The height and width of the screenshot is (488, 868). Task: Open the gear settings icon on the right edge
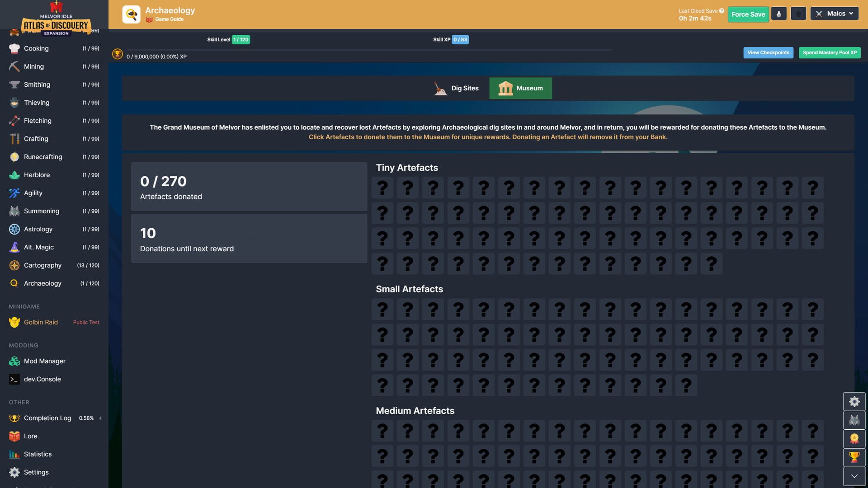click(854, 401)
